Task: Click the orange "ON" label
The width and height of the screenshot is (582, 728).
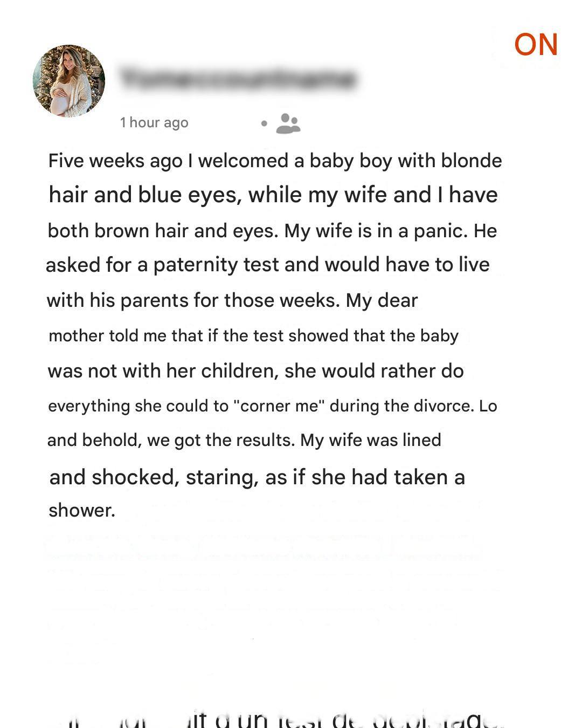Action: tap(536, 45)
